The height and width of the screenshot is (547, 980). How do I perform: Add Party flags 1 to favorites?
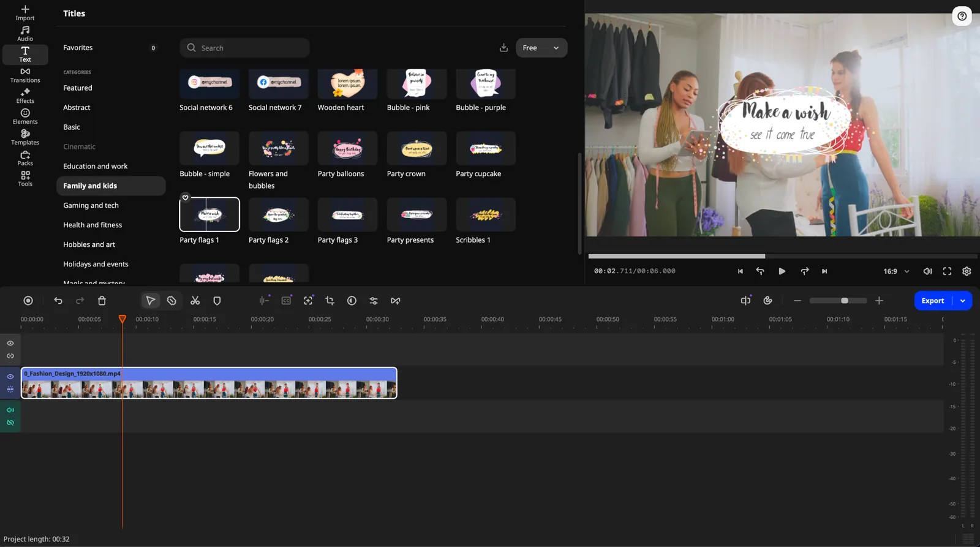(x=185, y=198)
